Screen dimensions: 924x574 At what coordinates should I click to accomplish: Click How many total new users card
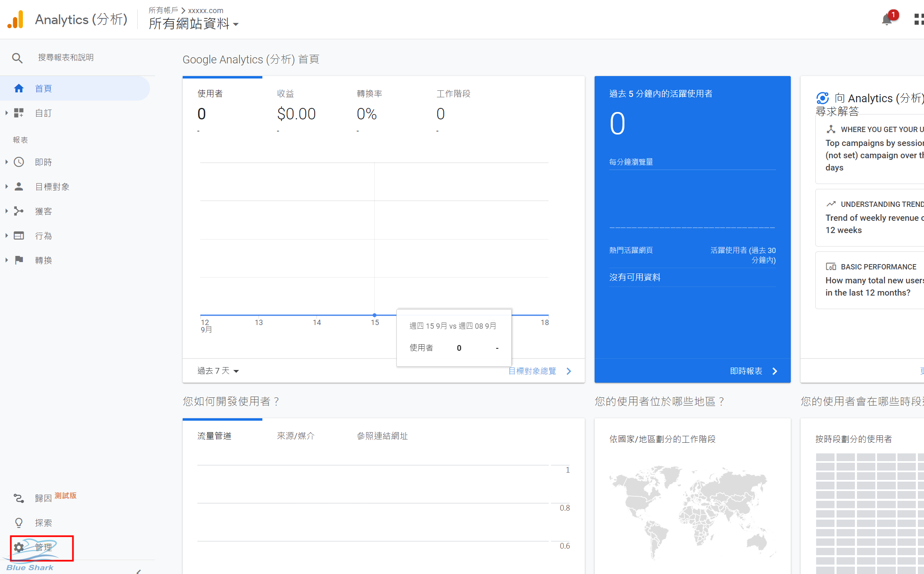[x=870, y=280]
